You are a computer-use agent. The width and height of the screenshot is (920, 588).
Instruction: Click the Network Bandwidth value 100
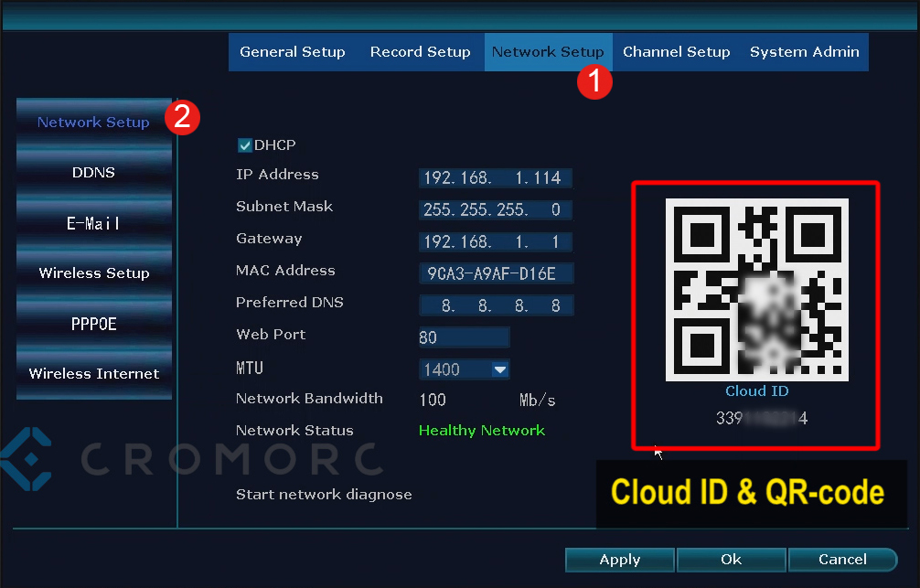[433, 401]
